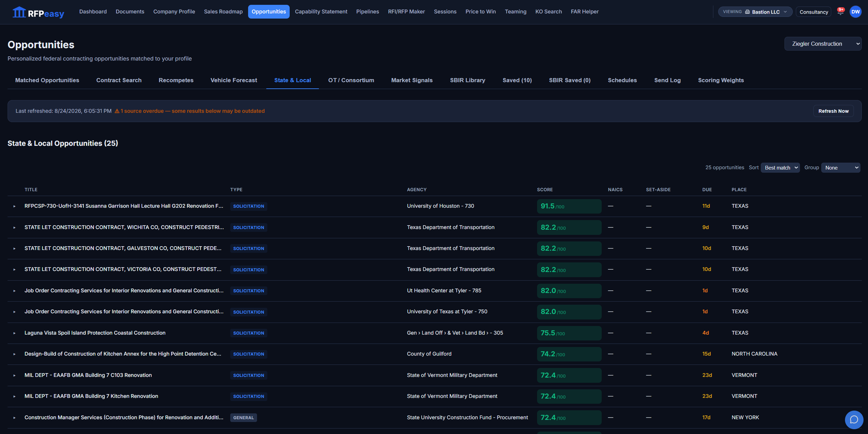Image resolution: width=868 pixels, height=434 pixels.
Task: Open the Recompetes tab
Action: point(176,80)
